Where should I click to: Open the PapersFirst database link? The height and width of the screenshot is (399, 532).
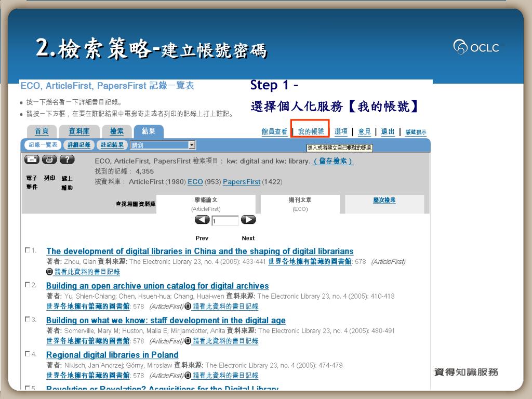[242, 182]
